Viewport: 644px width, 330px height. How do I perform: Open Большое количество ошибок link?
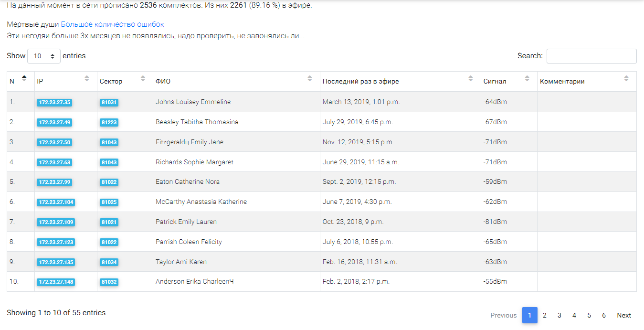tap(113, 24)
